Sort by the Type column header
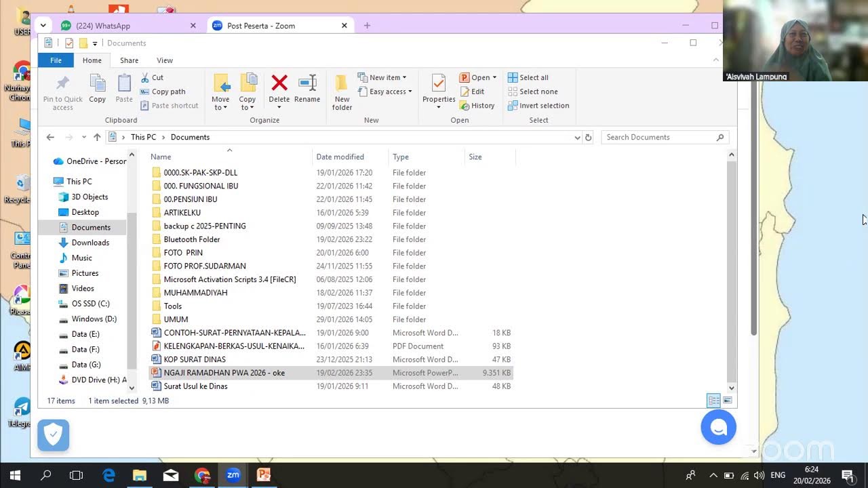 point(427,157)
